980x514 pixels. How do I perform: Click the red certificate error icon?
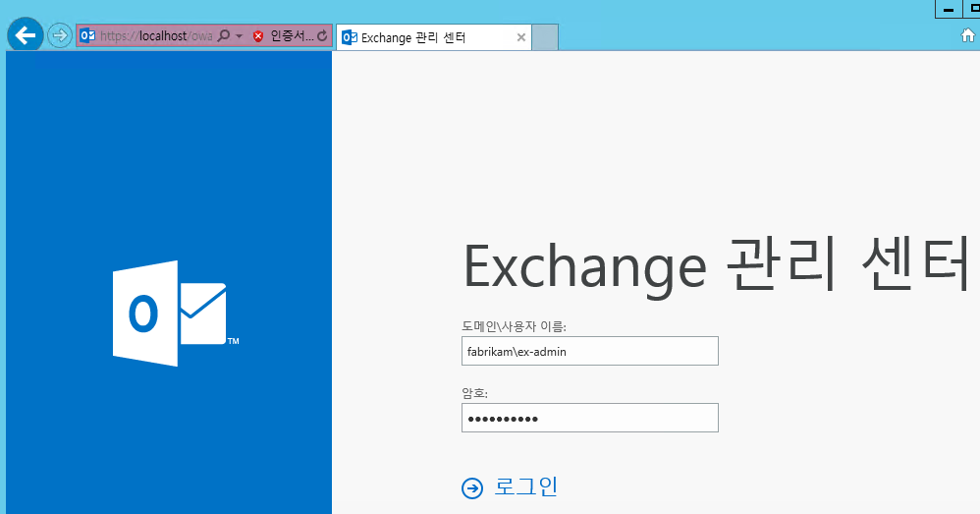coord(258,36)
